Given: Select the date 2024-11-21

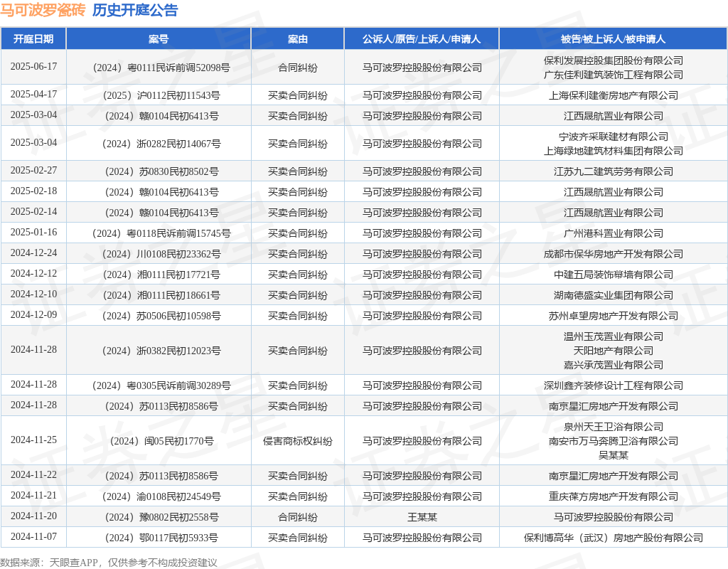Looking at the screenshot, I should pos(34,496).
